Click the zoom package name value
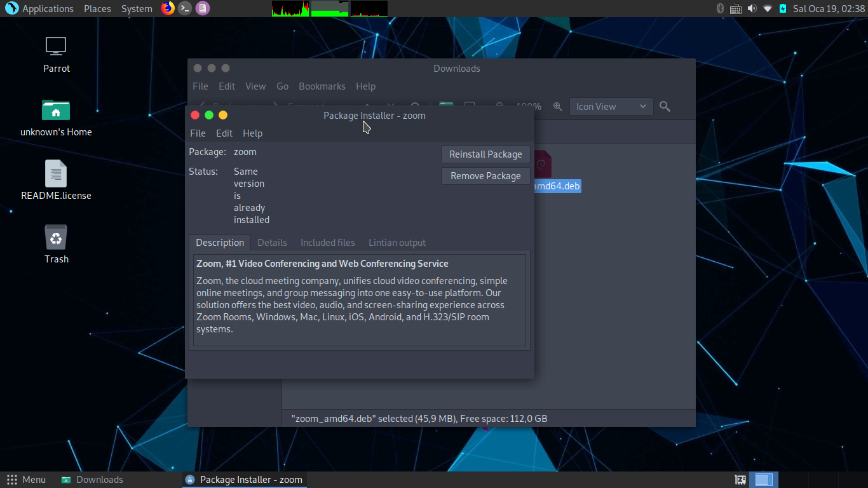868x488 pixels. tap(245, 152)
